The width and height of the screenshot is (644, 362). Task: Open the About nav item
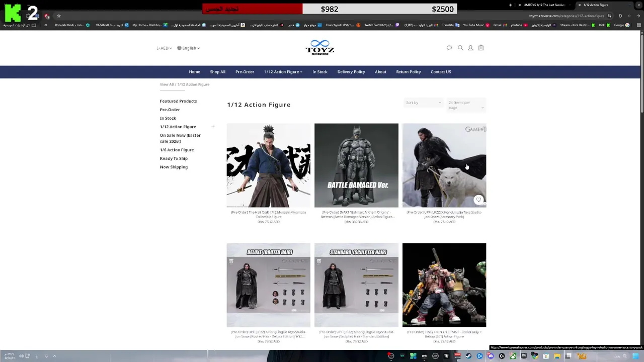[380, 72]
